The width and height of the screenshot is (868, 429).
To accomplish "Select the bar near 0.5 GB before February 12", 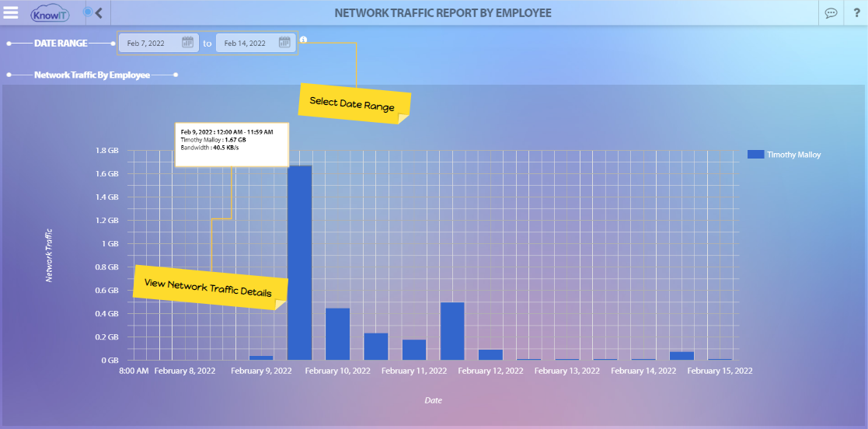I will (x=452, y=331).
